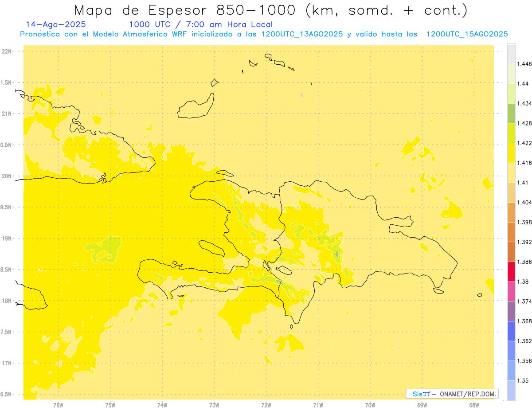Click the latitude label "18N"
The width and height of the screenshot is (532, 411).
[6, 301]
